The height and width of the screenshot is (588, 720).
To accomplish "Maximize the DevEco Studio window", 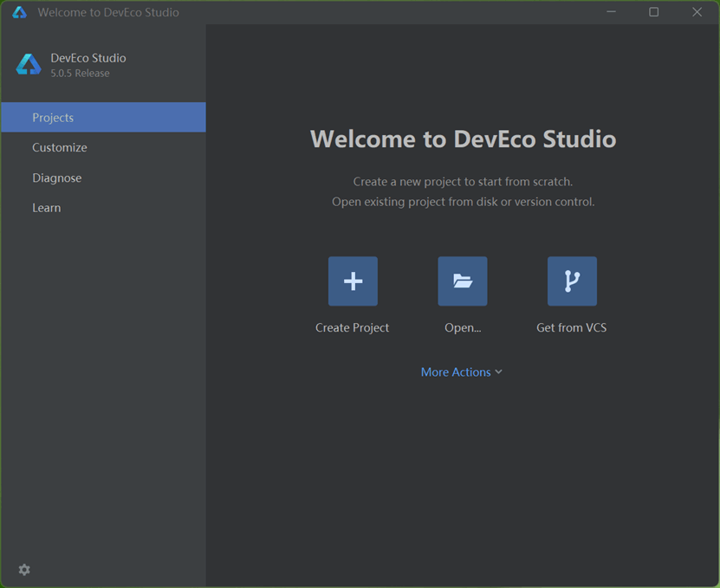I will (x=654, y=12).
